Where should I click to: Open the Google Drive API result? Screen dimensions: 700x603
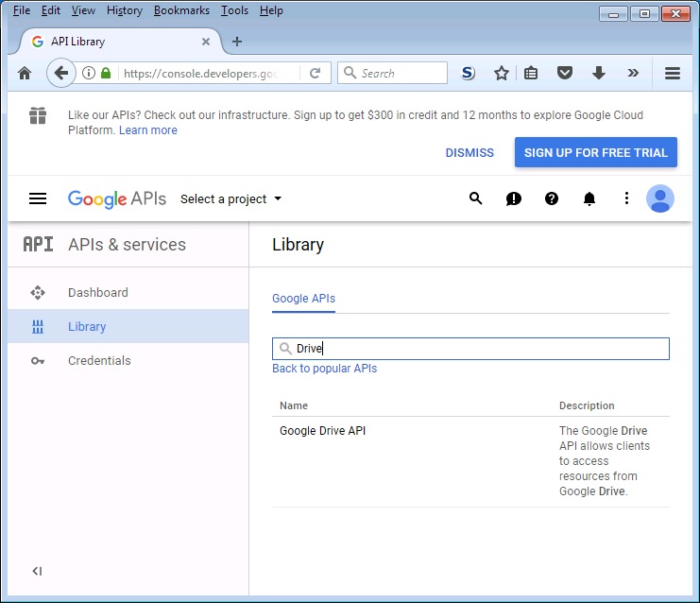coord(323,431)
